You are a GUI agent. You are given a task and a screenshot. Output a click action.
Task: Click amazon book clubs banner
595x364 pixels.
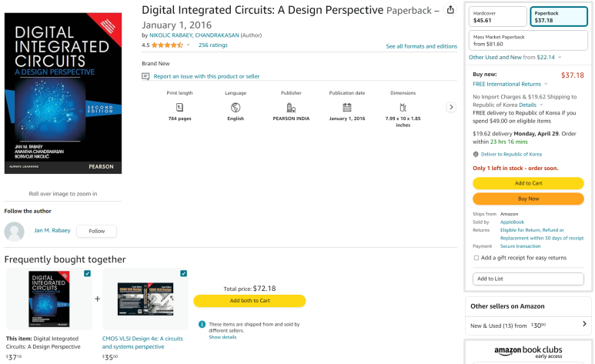coord(528,352)
